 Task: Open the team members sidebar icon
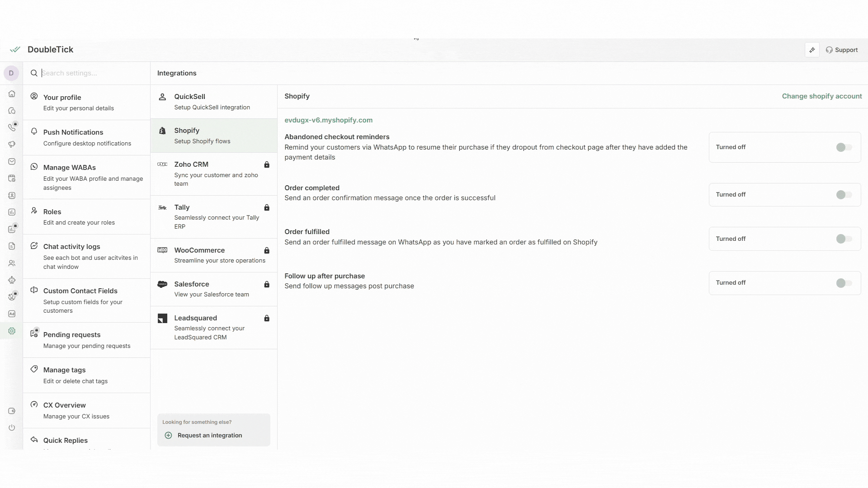[12, 263]
